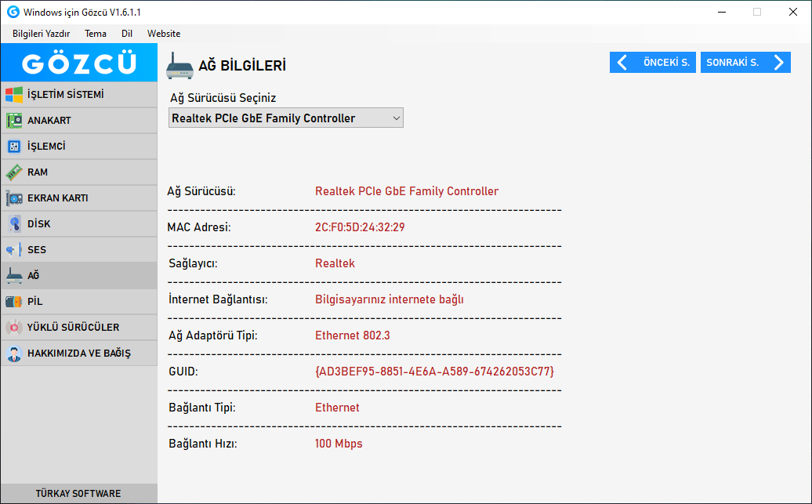Click the motherboard icon next to Anakart

(x=14, y=120)
